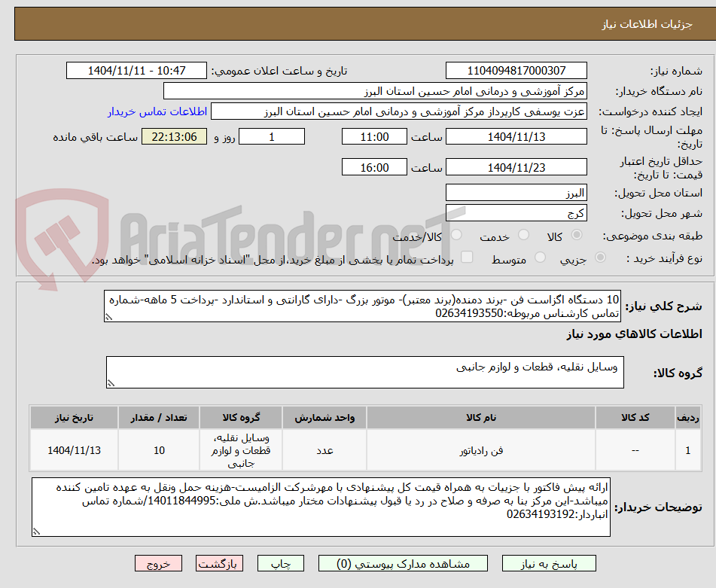Click the تاریخ نیاز column header
716x588 pixels.
74,418
